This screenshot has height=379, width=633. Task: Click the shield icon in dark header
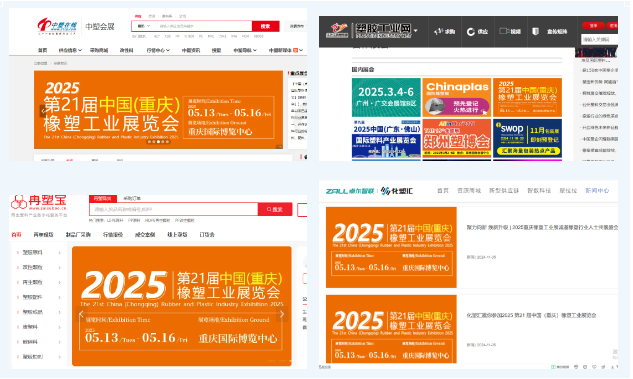tap(536, 31)
